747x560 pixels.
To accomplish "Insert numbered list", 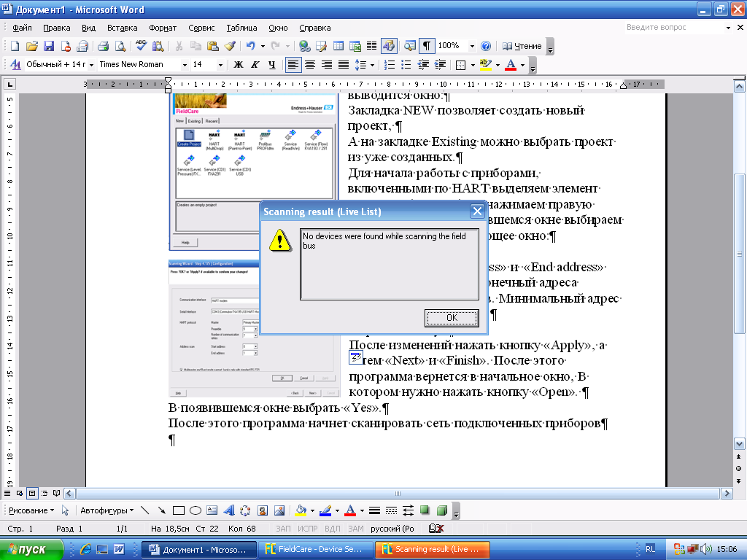I will [x=390, y=64].
